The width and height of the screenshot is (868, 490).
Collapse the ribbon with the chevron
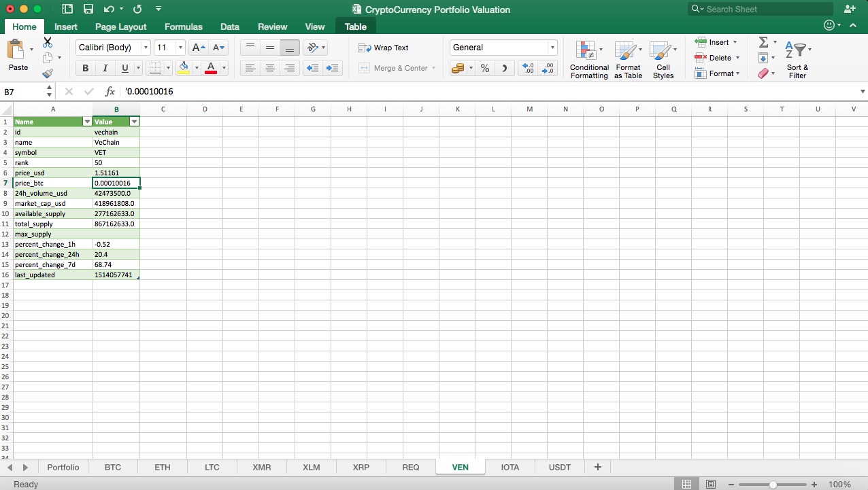pos(853,25)
